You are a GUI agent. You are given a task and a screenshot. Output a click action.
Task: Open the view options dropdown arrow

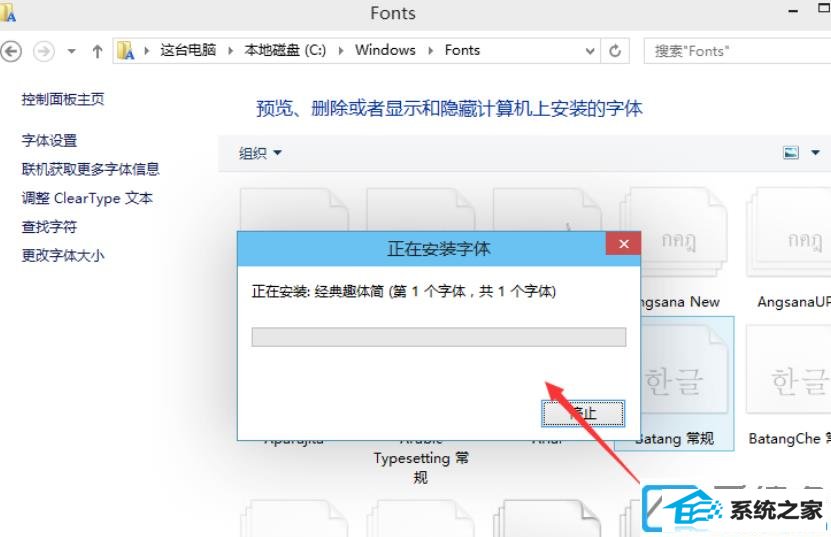(815, 153)
